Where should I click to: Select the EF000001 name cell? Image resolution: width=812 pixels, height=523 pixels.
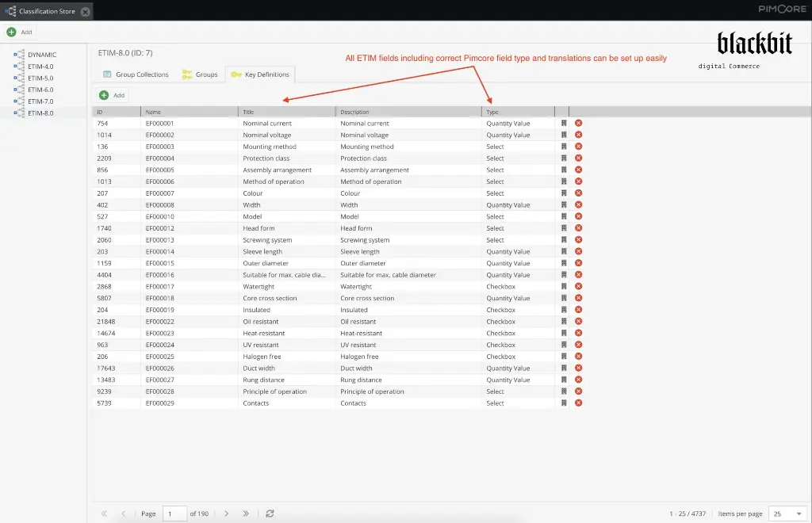190,123
